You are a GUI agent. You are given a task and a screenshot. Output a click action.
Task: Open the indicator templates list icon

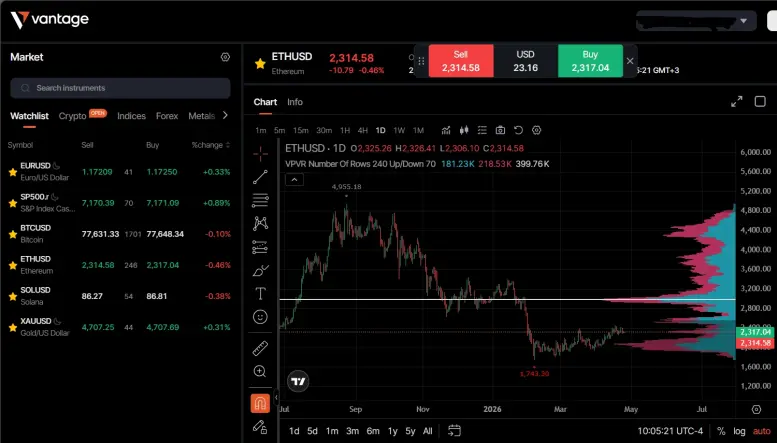[x=482, y=130]
